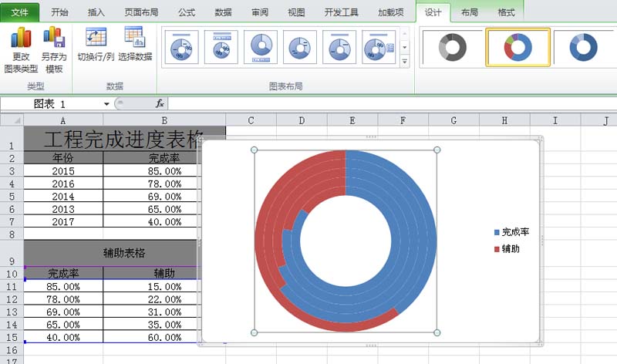Open the 文件 file tab
The image size is (617, 364).
20,12
